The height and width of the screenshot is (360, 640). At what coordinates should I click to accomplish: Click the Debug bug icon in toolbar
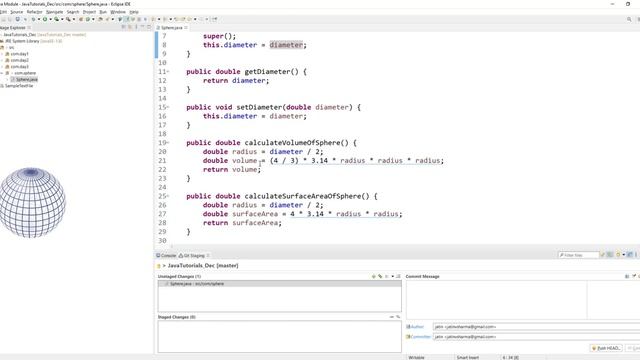[x=33, y=19]
